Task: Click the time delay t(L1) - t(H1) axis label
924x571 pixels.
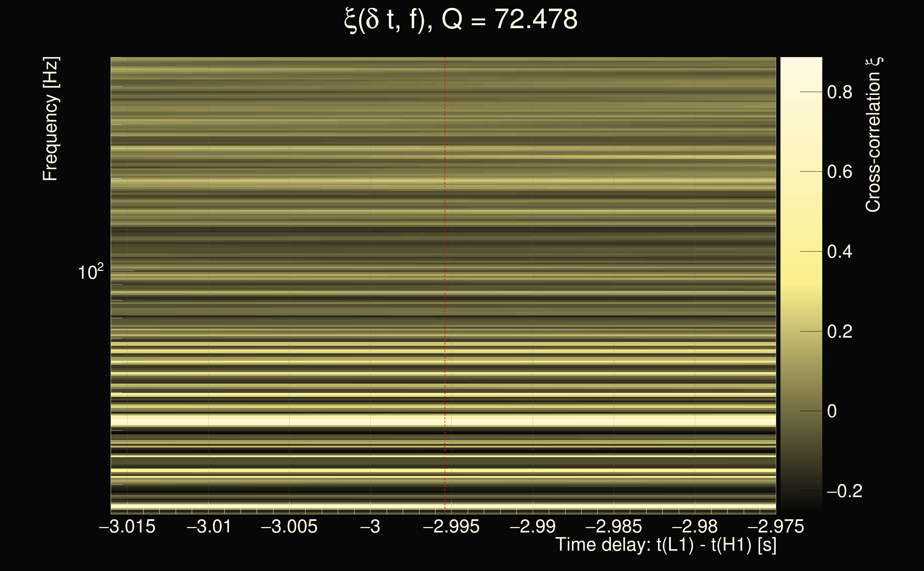Action: point(666,545)
